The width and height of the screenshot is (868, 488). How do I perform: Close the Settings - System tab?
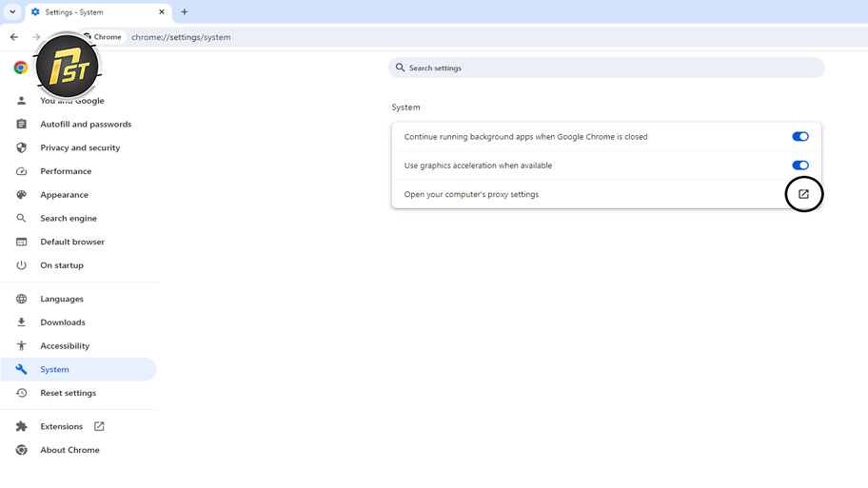(x=162, y=11)
